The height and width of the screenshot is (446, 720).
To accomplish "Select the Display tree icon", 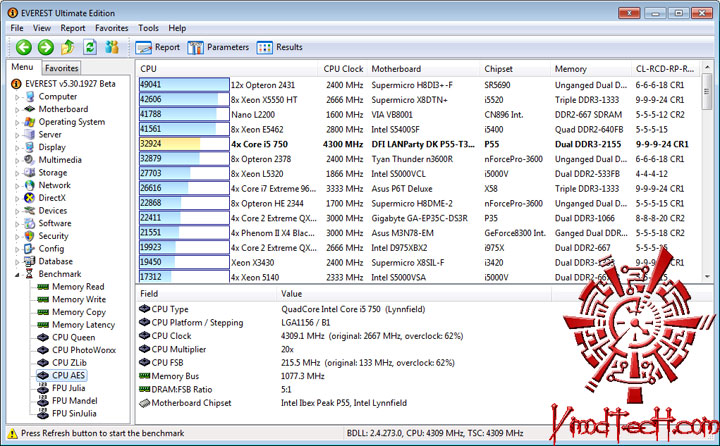I will coord(30,147).
